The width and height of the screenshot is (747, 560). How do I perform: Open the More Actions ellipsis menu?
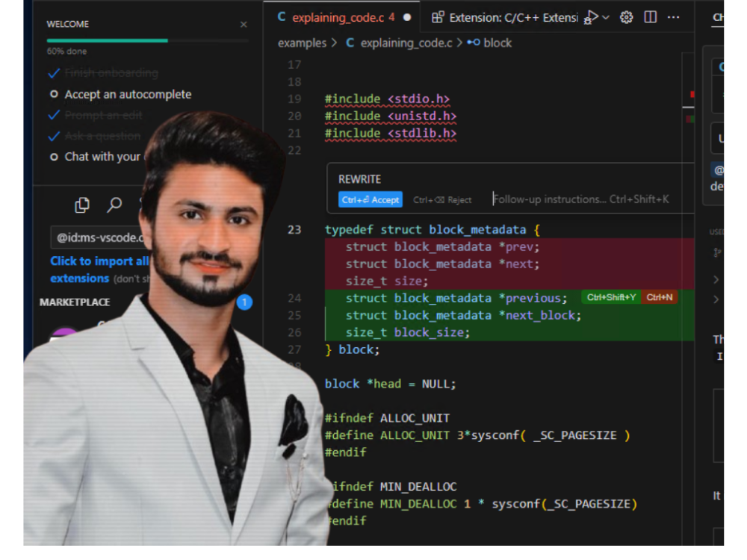pyautogui.click(x=673, y=18)
